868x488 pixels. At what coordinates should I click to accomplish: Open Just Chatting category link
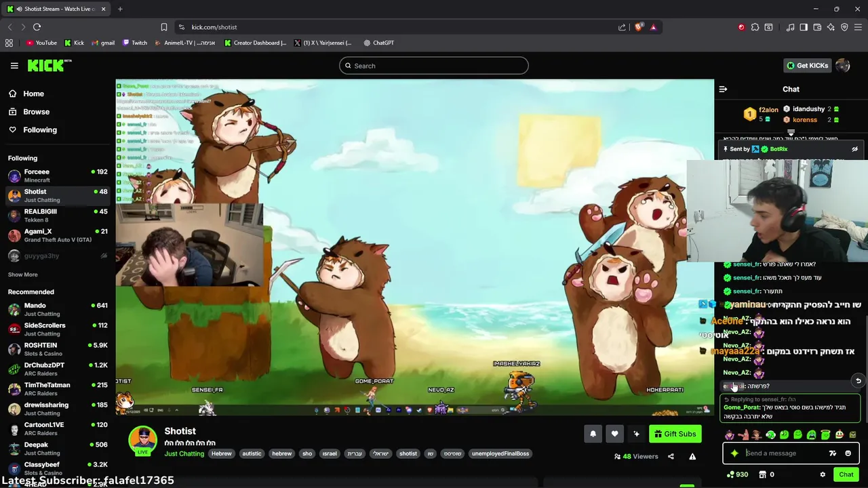(184, 453)
